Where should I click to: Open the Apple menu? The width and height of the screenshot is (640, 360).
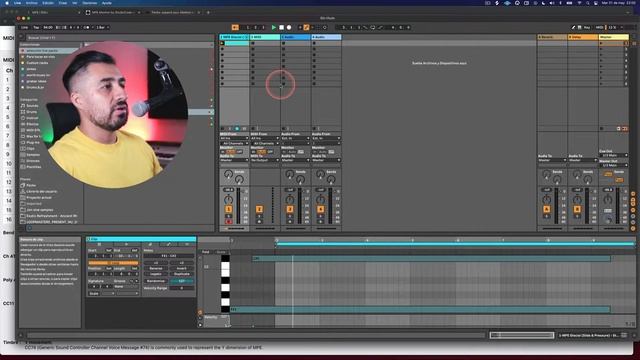pos(7,3)
